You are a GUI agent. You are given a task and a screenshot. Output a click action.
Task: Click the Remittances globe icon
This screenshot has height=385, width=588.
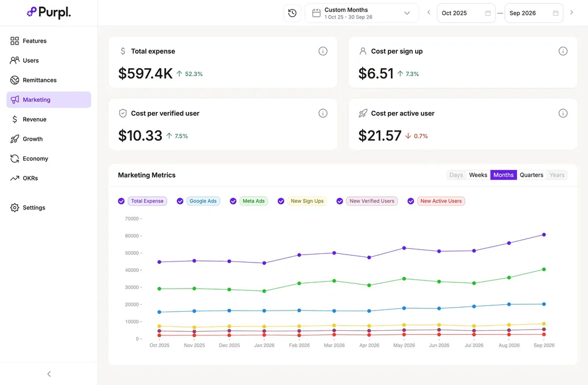(14, 80)
